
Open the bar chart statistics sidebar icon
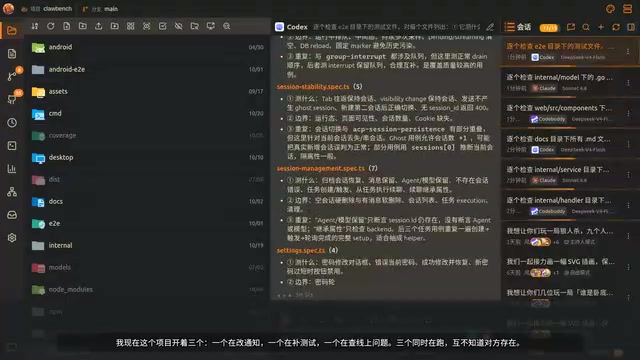click(12, 169)
